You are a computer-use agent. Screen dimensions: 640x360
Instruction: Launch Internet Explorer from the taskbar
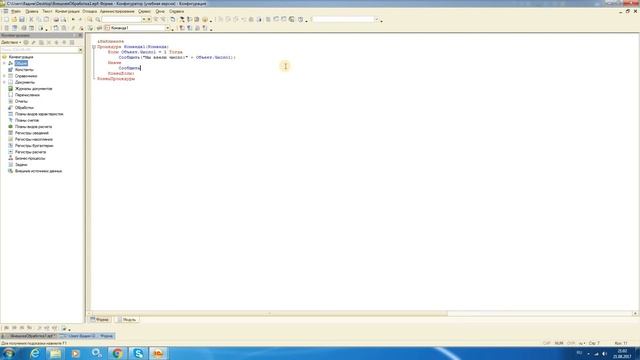[x=35, y=353]
